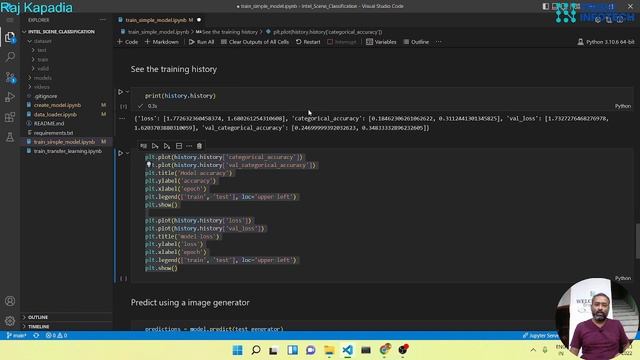Restart the notebook kernel
The height and width of the screenshot is (360, 640).
coord(308,42)
